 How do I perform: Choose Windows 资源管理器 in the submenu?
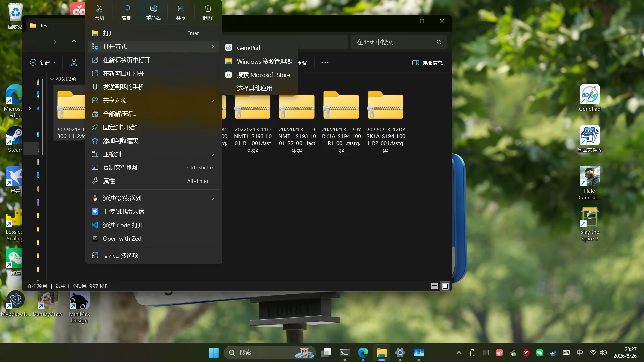259,61
